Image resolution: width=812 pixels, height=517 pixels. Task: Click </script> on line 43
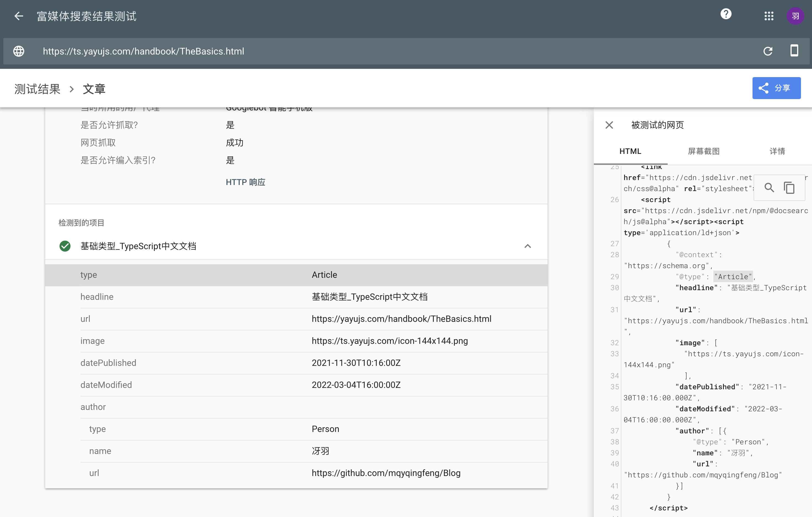tap(668, 508)
